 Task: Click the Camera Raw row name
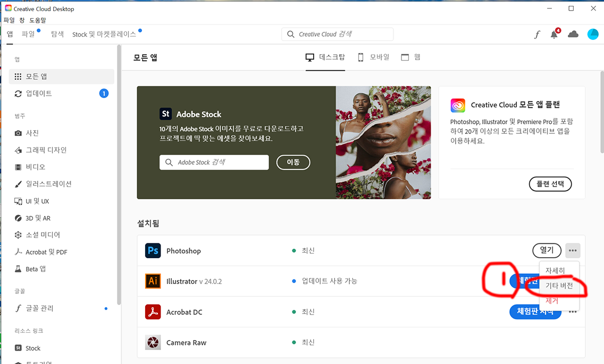(187, 342)
